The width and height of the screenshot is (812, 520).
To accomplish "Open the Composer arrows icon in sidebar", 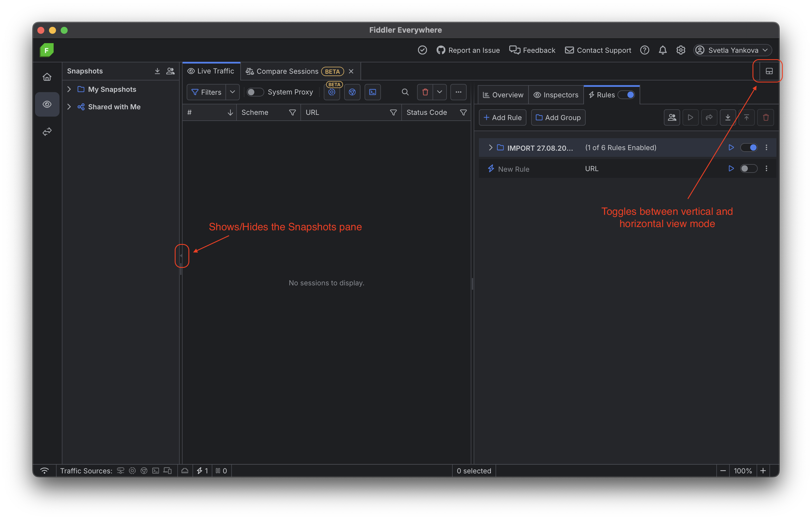I will coord(47,131).
